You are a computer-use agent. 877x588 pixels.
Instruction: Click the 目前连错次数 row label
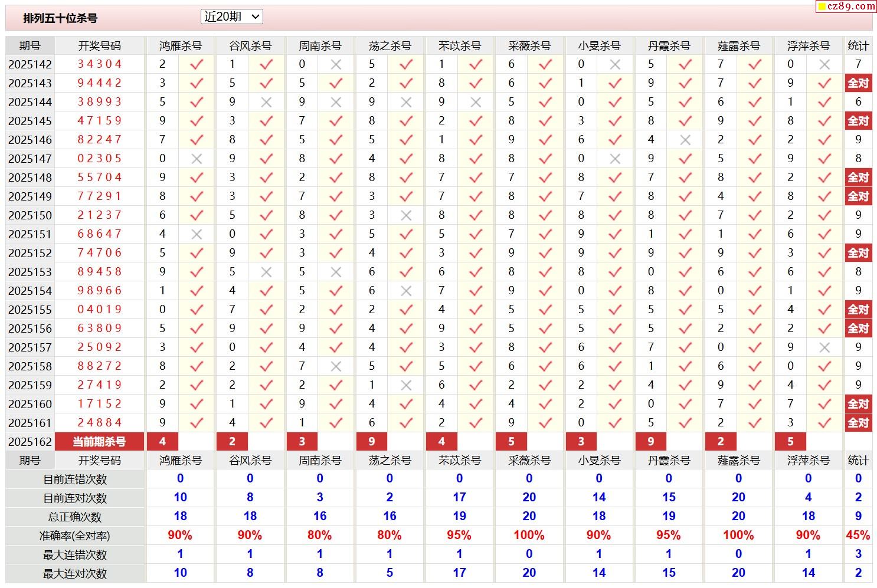click(x=75, y=479)
